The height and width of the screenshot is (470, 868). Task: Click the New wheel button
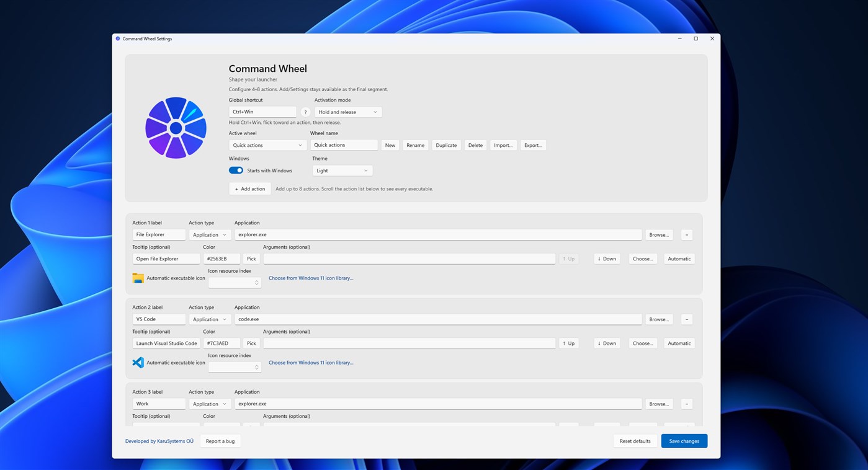(390, 145)
